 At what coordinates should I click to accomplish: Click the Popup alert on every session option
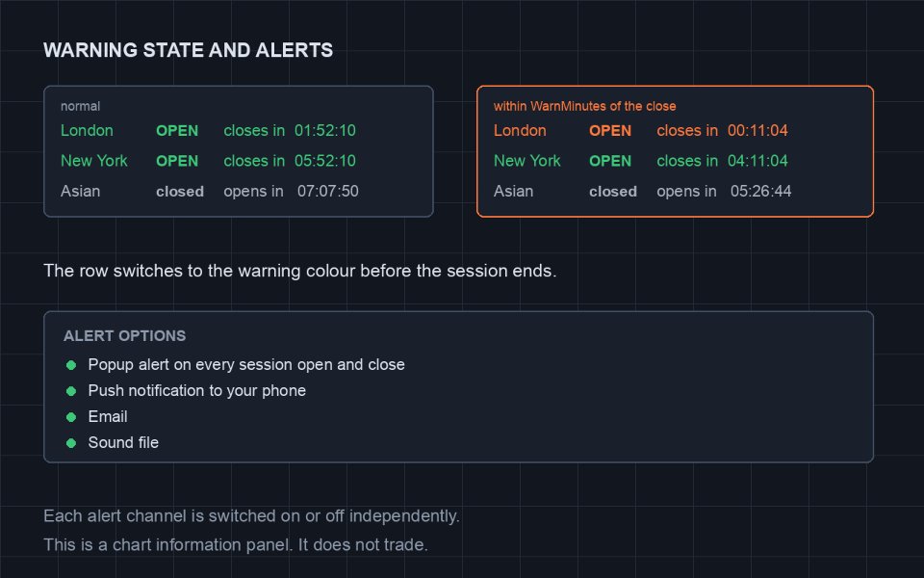point(246,364)
